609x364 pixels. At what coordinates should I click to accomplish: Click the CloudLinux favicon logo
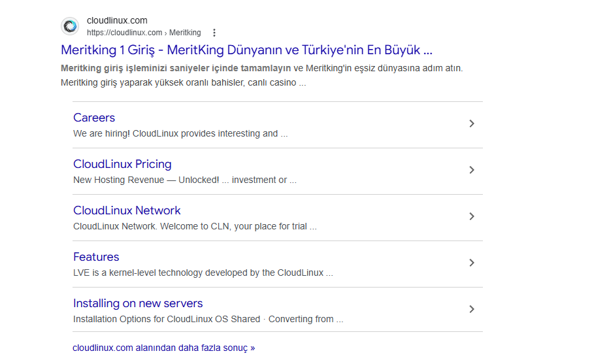point(70,26)
